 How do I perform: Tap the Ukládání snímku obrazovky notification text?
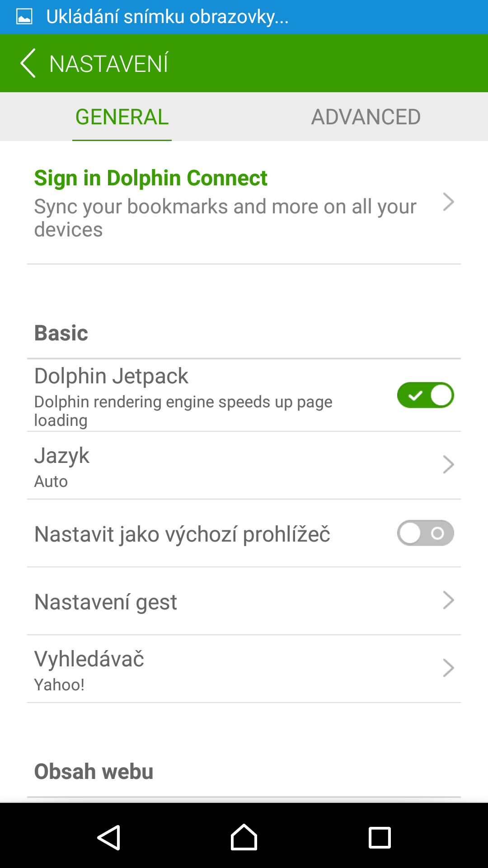167,17
